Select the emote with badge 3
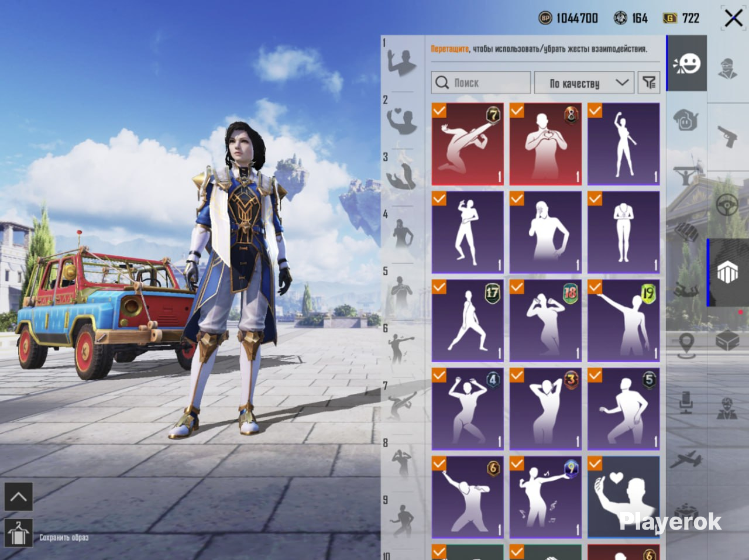This screenshot has width=749, height=560. point(545,409)
